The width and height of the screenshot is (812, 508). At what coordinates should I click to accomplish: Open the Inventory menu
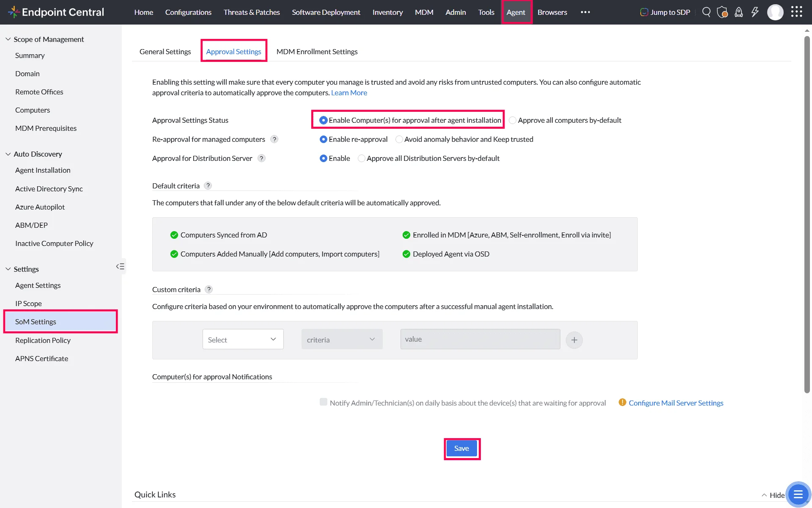coord(387,12)
